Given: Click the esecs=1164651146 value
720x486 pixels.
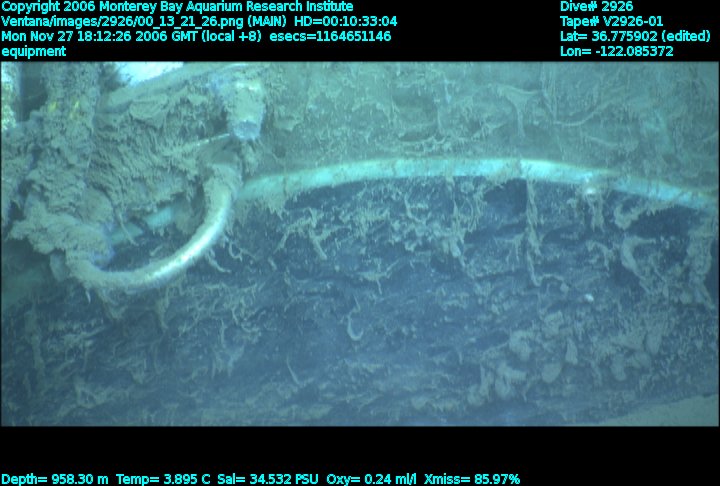Looking at the screenshot, I should [331, 36].
